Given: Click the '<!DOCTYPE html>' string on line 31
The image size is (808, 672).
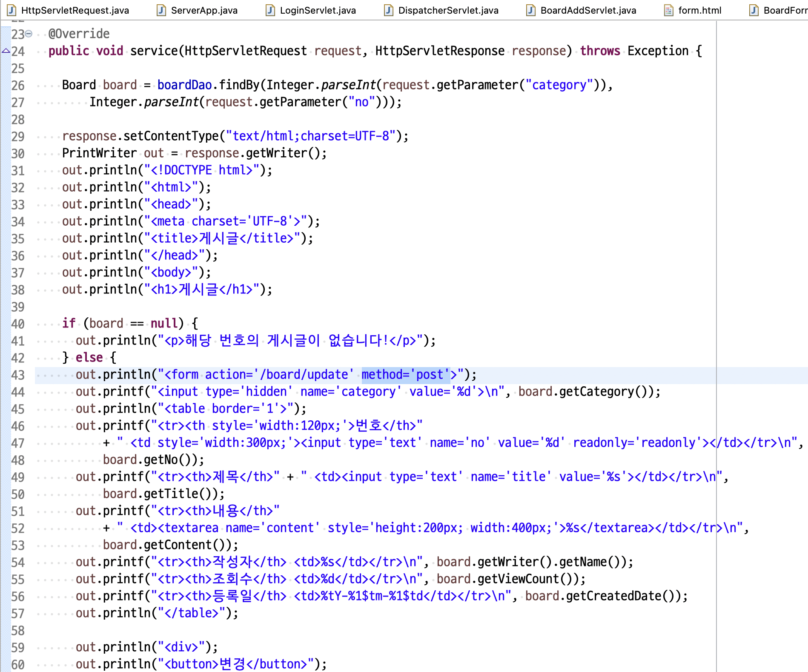Looking at the screenshot, I should coord(201,170).
